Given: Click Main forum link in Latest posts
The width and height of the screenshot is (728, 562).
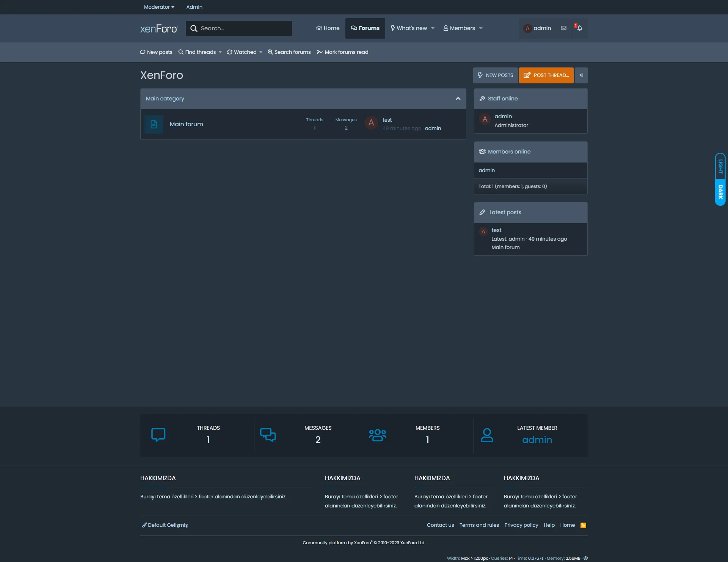Looking at the screenshot, I should 505,247.
